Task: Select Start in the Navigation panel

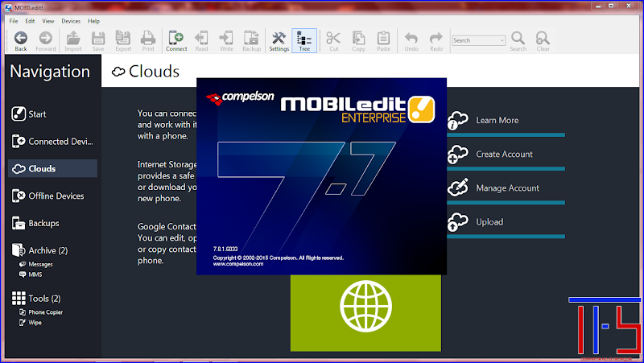Action: [x=52, y=114]
